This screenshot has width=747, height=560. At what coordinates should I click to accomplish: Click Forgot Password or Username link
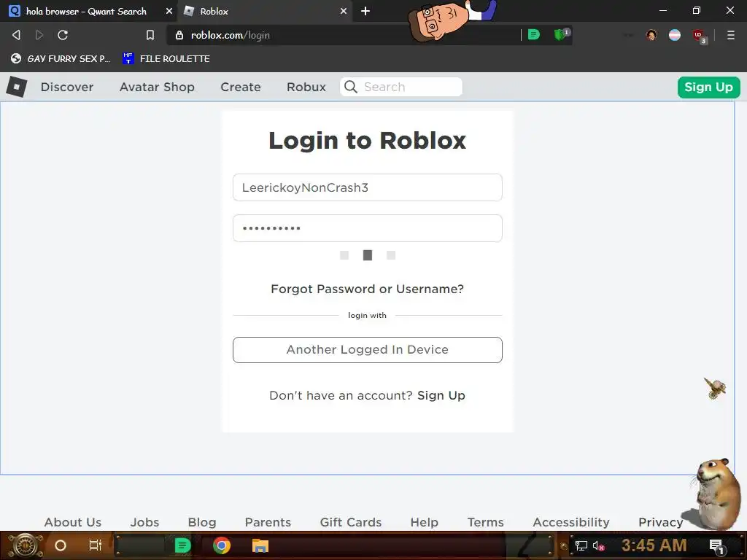pyautogui.click(x=368, y=289)
